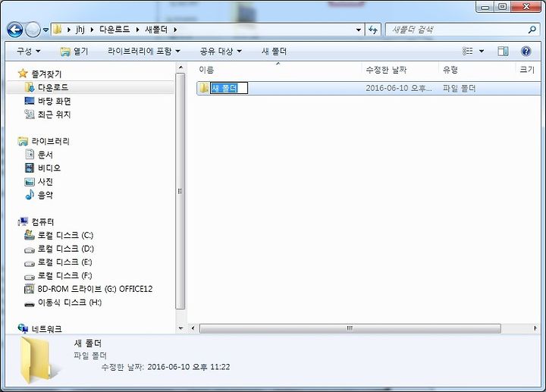Open the 공유 대상 menu
This screenshot has height=392, width=546.
(x=221, y=51)
